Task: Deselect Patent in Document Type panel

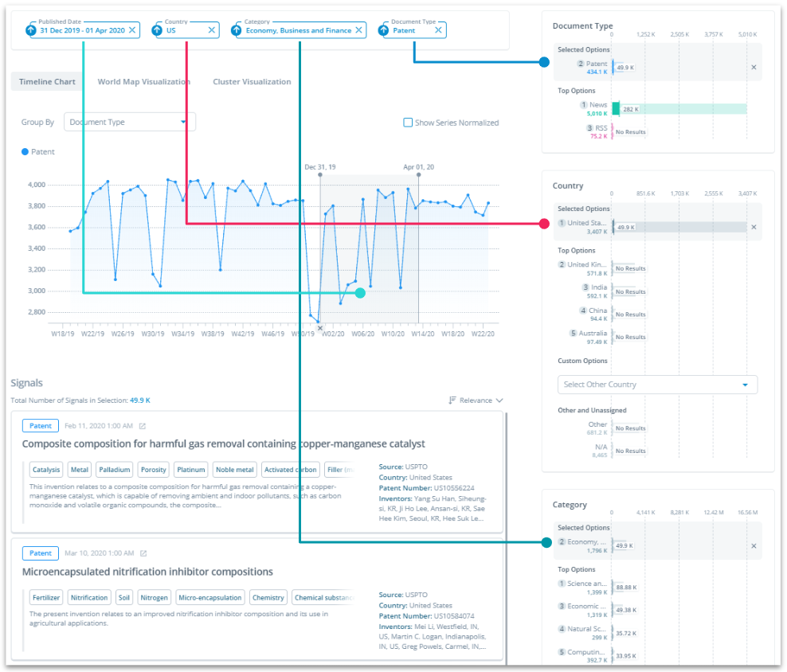Action: click(x=754, y=67)
